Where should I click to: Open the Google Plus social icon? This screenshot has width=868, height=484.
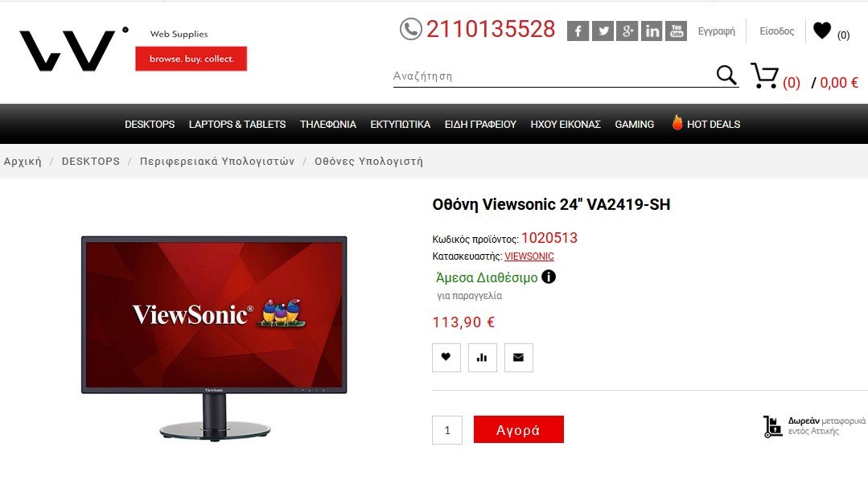coord(627,31)
